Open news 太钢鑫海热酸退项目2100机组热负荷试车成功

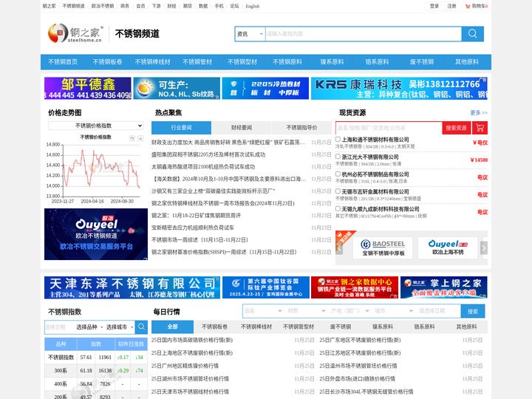point(203,166)
